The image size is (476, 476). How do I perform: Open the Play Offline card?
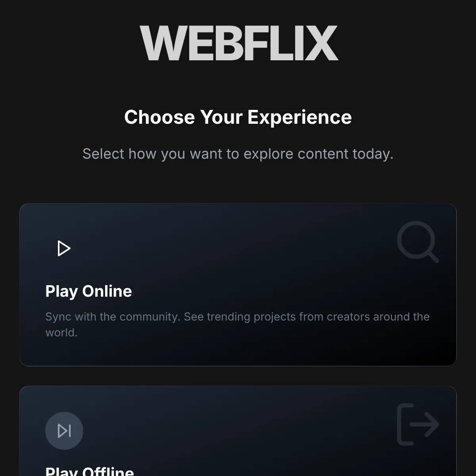coord(238,431)
